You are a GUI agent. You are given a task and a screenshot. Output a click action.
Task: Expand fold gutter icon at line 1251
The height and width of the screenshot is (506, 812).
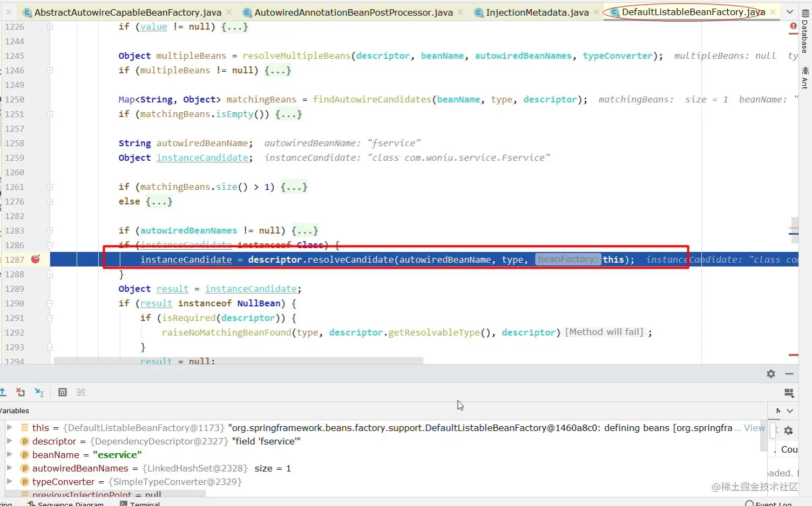(x=50, y=114)
